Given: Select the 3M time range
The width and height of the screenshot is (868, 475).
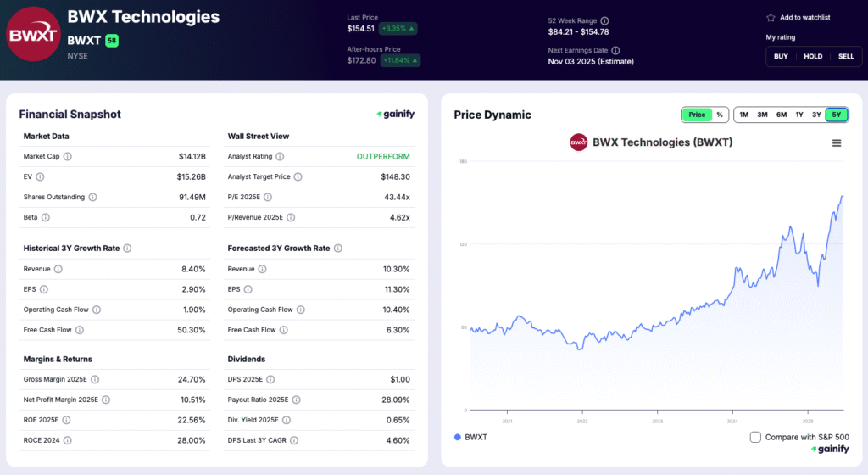Looking at the screenshot, I should coord(762,115).
